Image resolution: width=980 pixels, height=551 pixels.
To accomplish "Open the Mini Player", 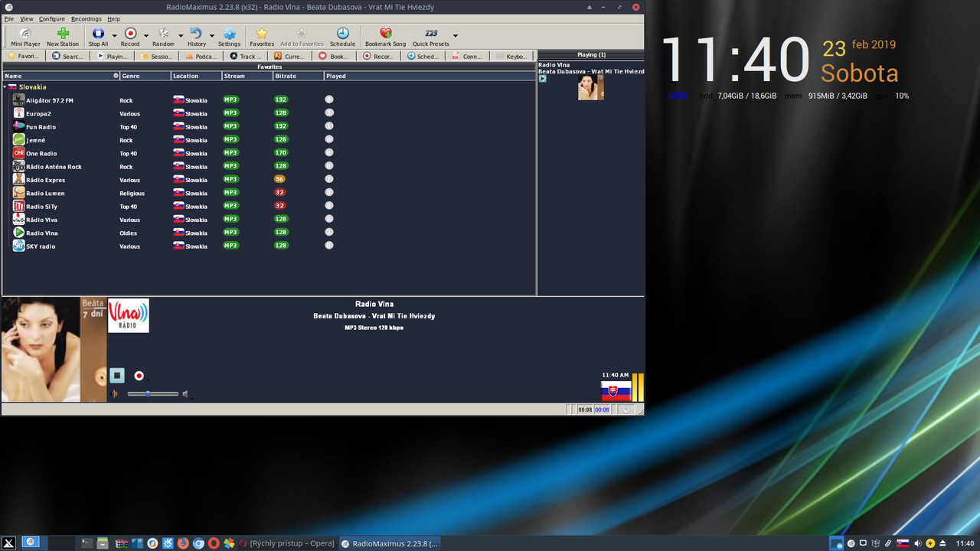I will (x=25, y=37).
